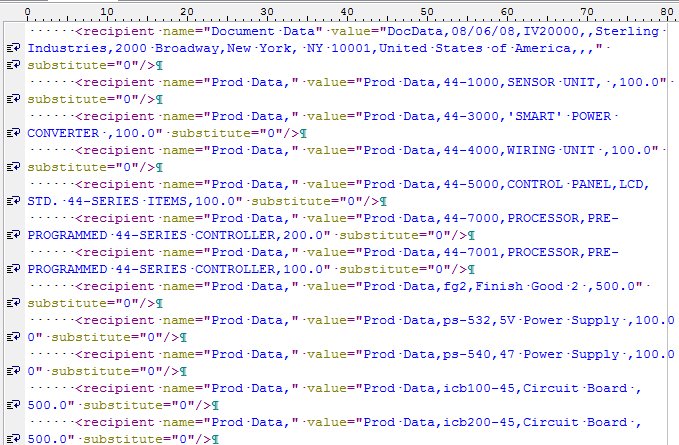Click "NY 10001" in the address line
The image size is (679, 445).
[339, 48]
